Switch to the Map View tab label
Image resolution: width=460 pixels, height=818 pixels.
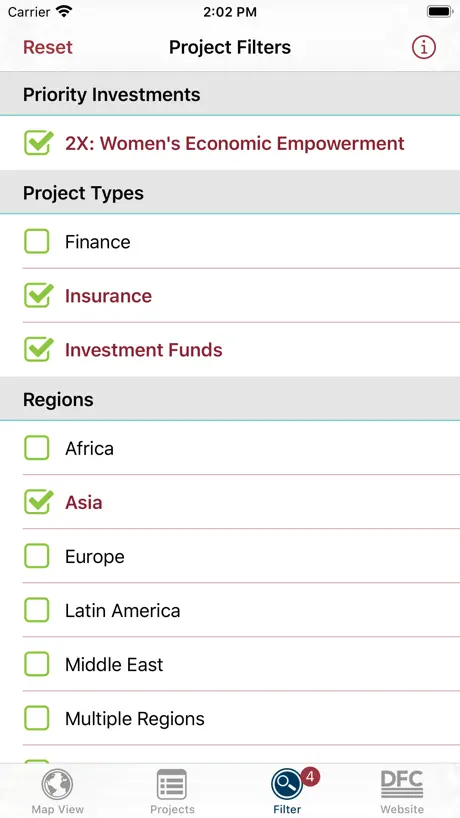[57, 810]
